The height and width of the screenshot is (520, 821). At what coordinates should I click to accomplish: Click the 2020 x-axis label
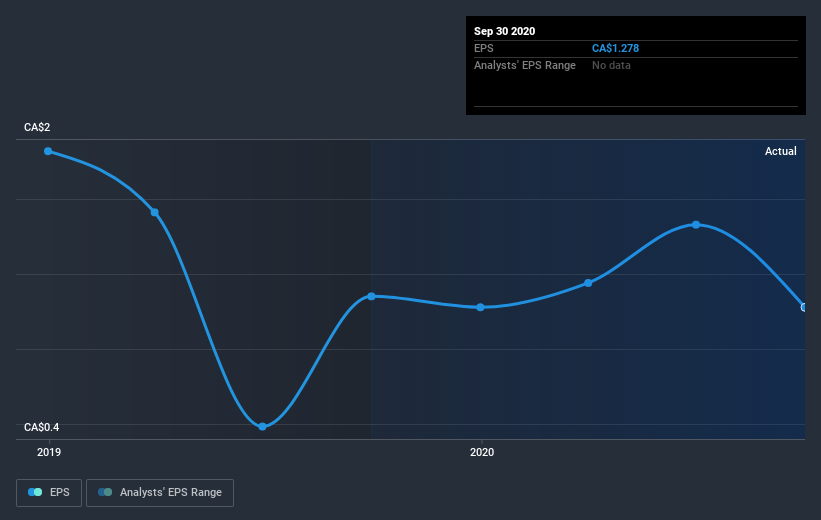[482, 452]
